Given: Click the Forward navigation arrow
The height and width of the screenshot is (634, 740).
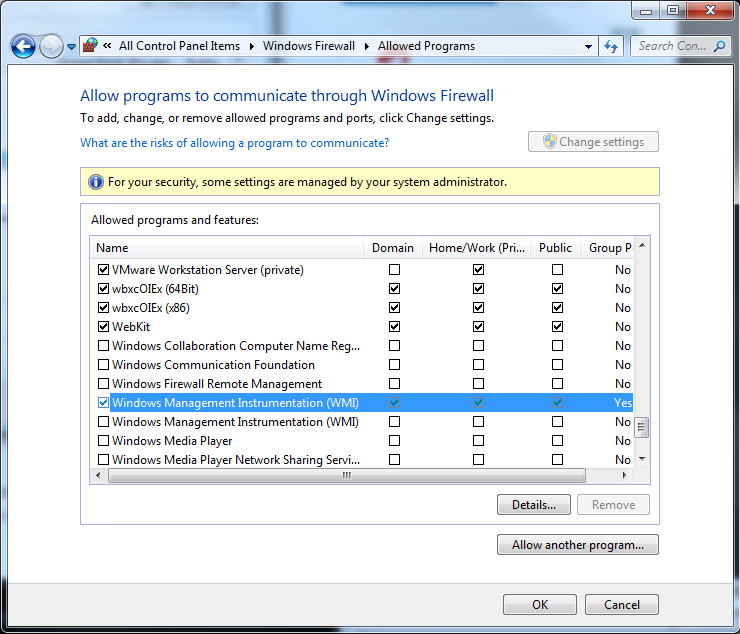Looking at the screenshot, I should (51, 46).
